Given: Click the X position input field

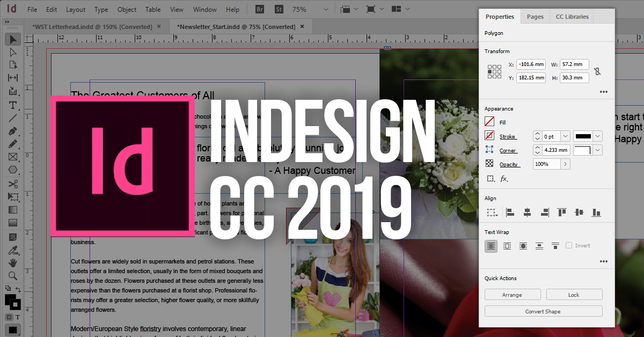Looking at the screenshot, I should [x=530, y=64].
